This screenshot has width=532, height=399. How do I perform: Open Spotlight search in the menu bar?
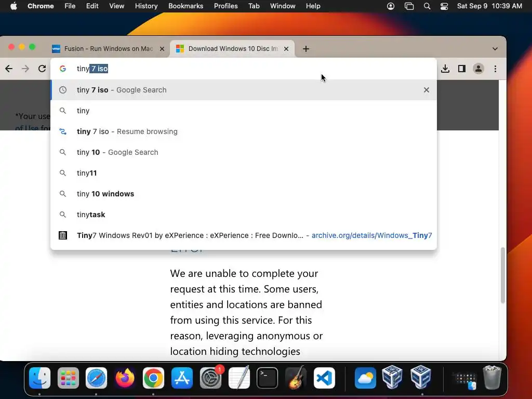pyautogui.click(x=427, y=6)
